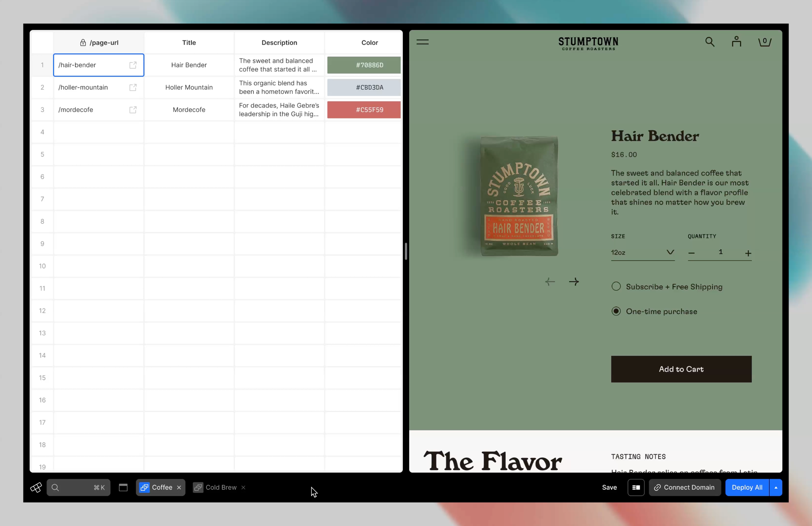Screen dimensions: 812x526
Task: Select row number 10 header
Action: (x=42, y=266)
